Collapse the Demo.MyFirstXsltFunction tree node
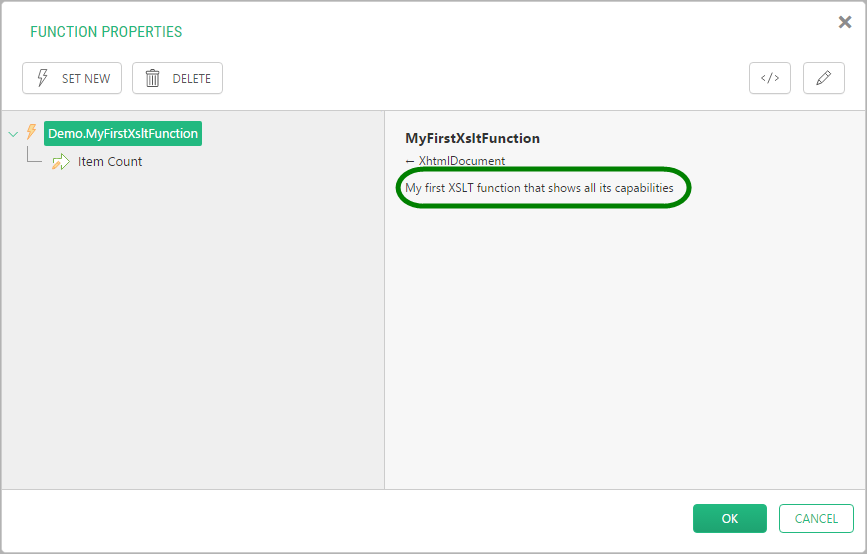867x554 pixels. (x=13, y=134)
